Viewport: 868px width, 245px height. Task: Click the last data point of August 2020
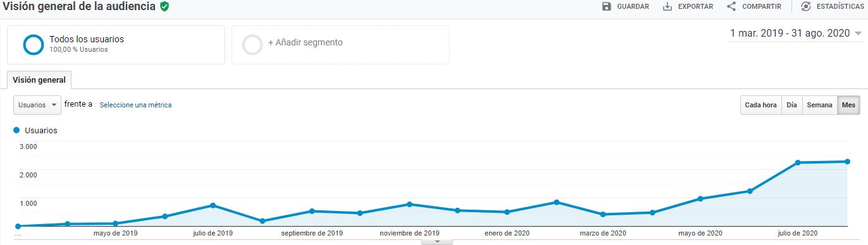[x=847, y=162]
